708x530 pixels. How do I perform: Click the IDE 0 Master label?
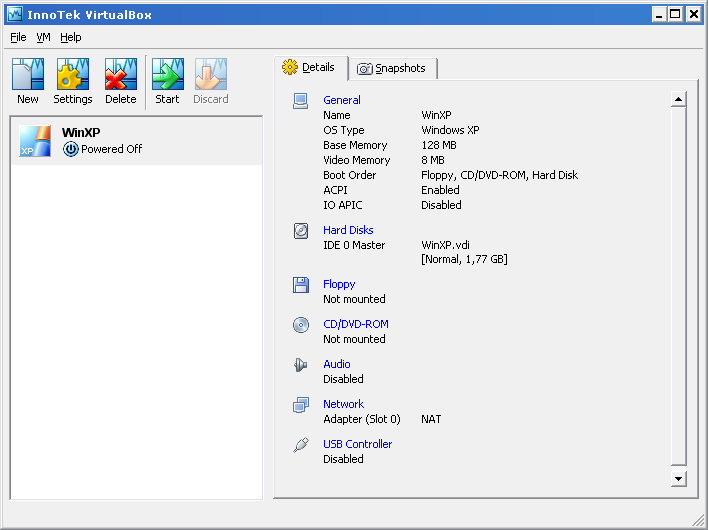coord(354,245)
